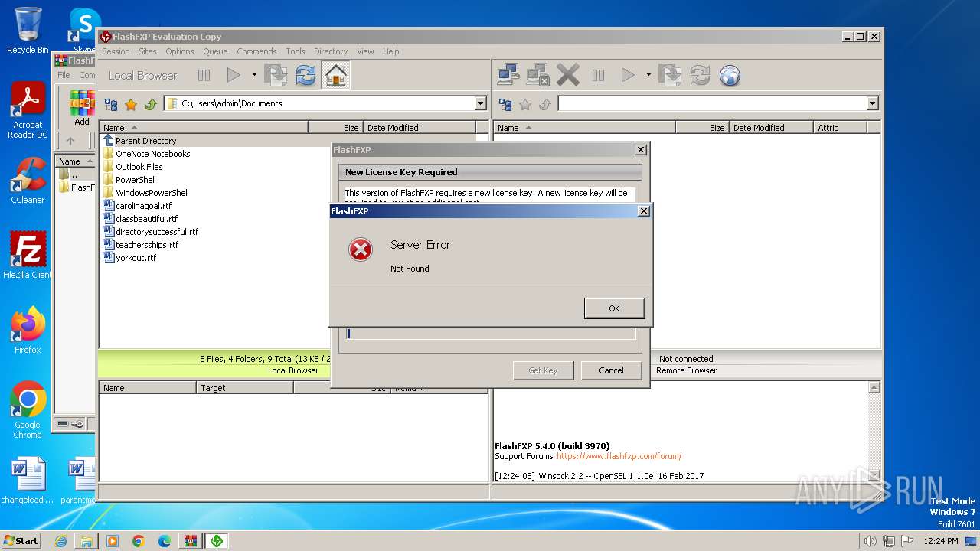The width and height of the screenshot is (980, 551).
Task: Select Parent Directory in the local list
Action: tap(145, 141)
